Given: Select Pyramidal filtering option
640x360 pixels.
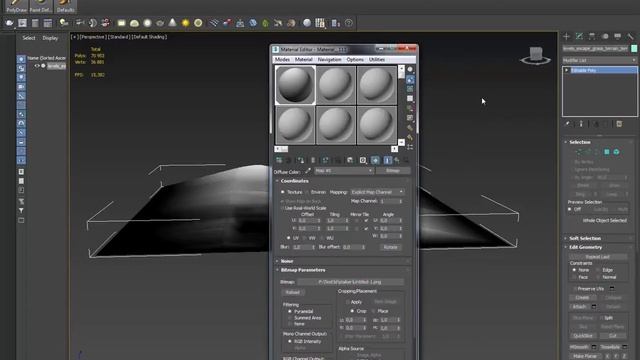Looking at the screenshot, I should [290, 311].
